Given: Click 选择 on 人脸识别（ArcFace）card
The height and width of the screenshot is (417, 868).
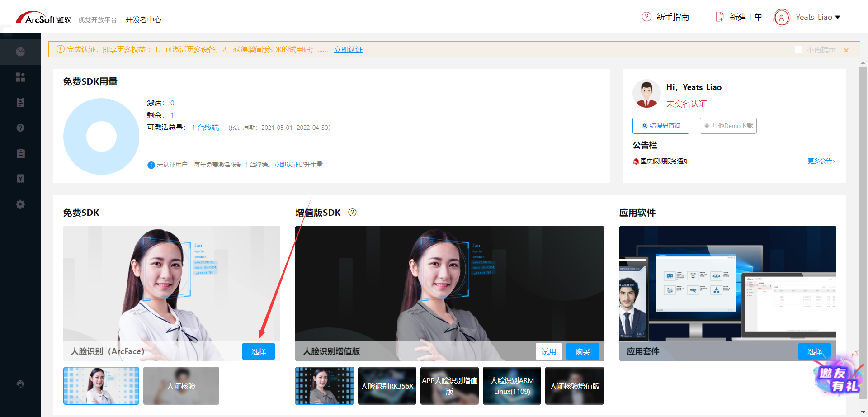Looking at the screenshot, I should [x=258, y=351].
